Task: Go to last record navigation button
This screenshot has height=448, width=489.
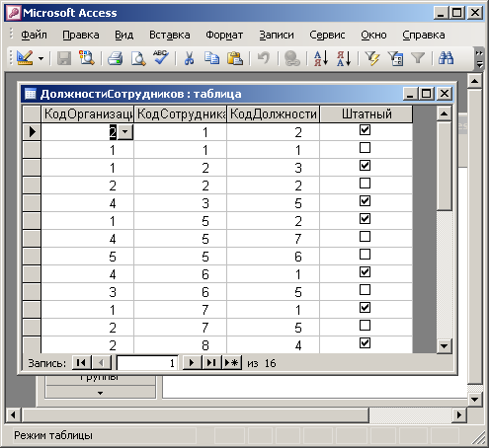Action: click(x=211, y=363)
